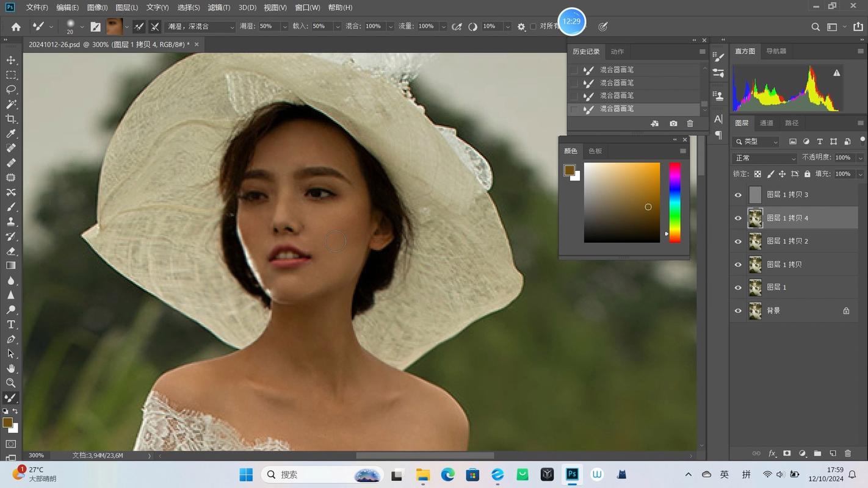Click the foreground swatch in 颜色 panel
This screenshot has height=488, width=868.
[570, 170]
